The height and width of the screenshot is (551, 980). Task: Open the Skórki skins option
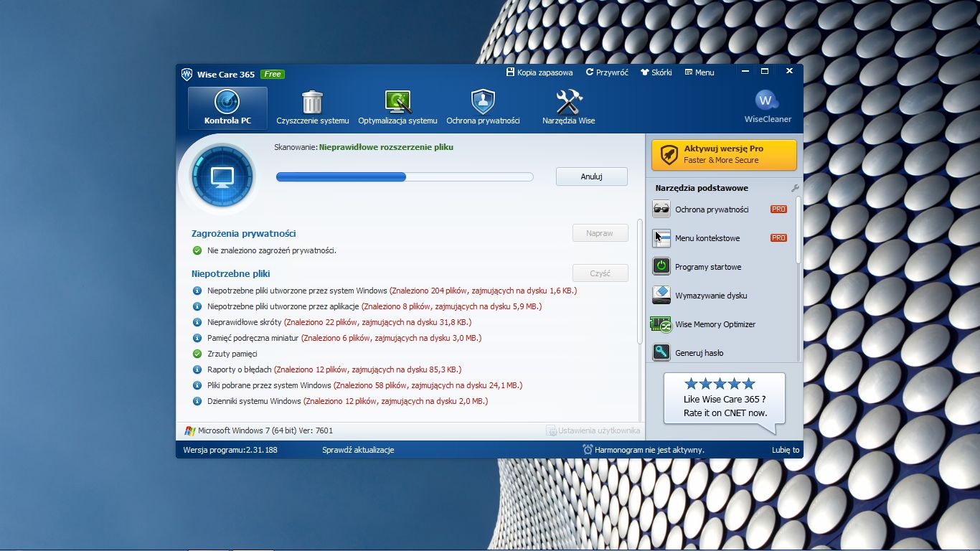(x=656, y=72)
